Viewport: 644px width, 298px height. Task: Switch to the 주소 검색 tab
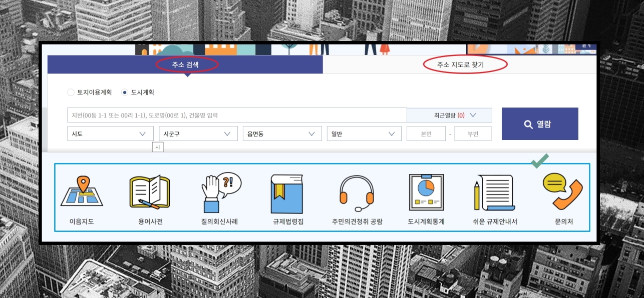pos(185,64)
